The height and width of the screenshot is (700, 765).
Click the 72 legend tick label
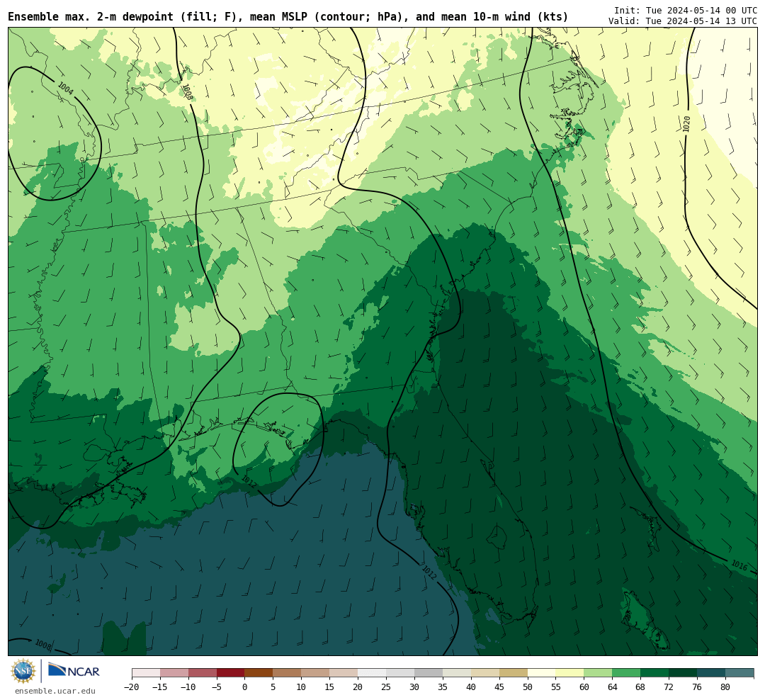tap(669, 687)
